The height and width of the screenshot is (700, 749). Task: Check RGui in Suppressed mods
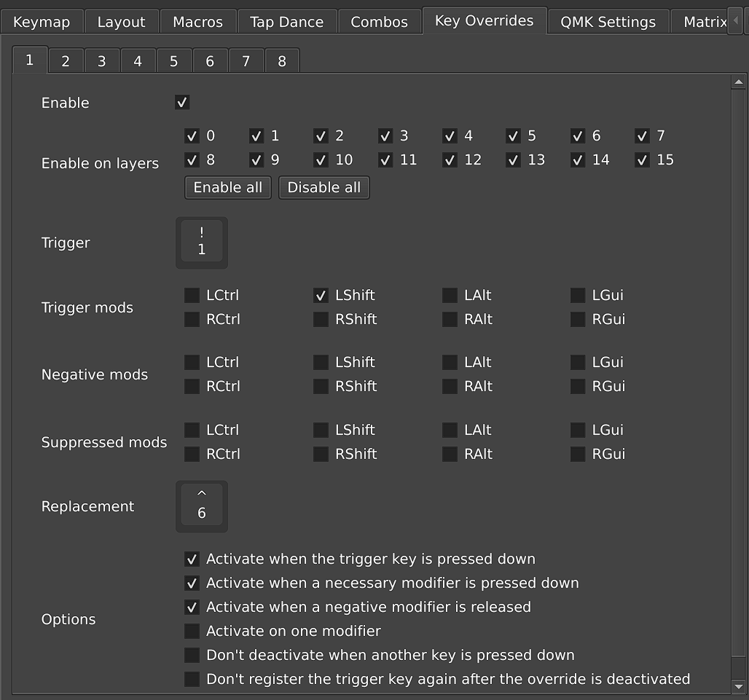point(578,454)
